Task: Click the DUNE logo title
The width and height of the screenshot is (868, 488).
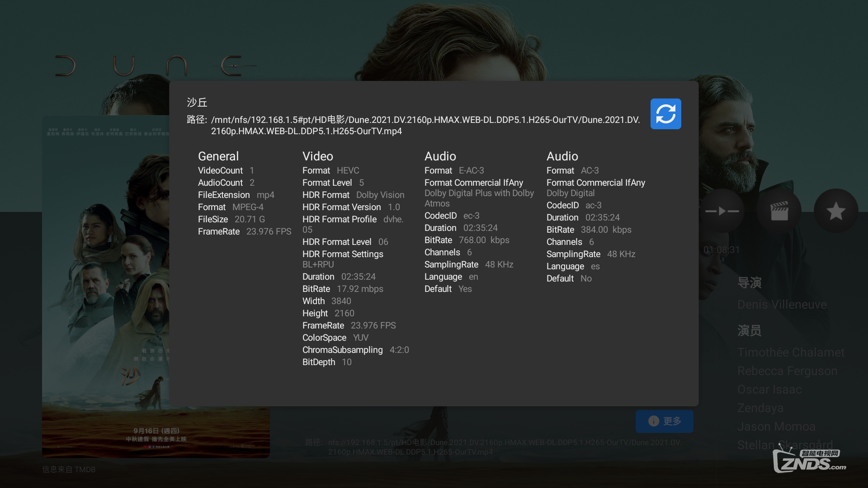Action: pos(155,66)
